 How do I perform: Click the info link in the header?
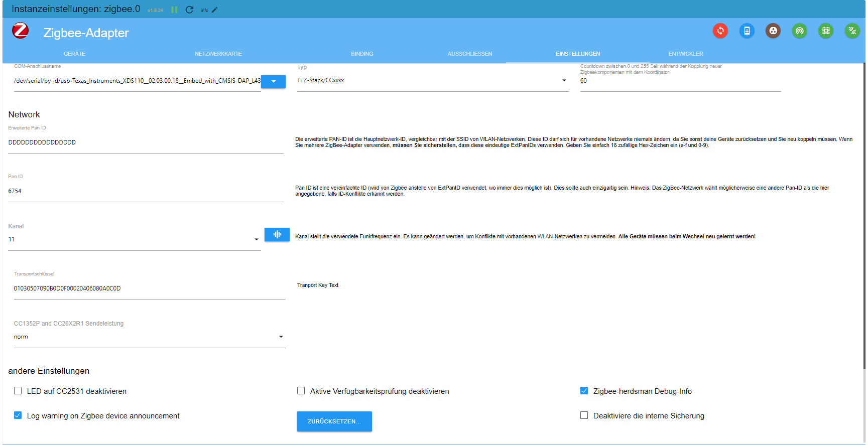tap(204, 11)
